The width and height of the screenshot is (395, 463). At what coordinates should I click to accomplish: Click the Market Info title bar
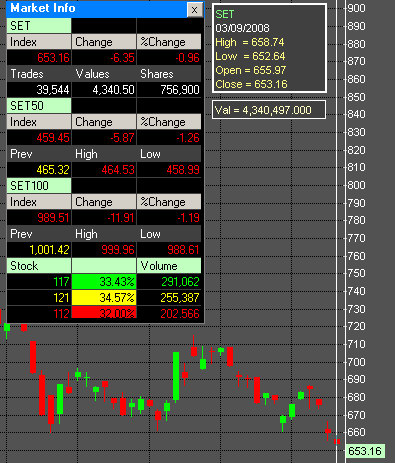tap(97, 9)
